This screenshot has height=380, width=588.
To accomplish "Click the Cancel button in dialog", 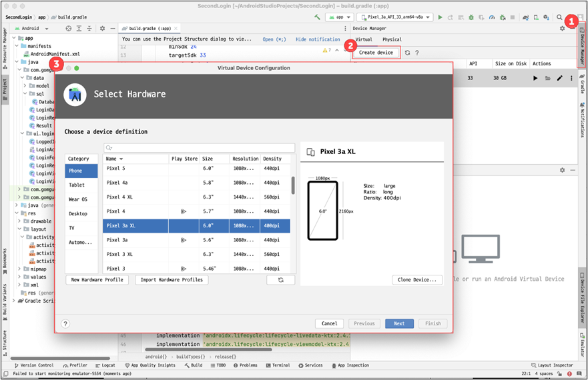I will (x=329, y=324).
